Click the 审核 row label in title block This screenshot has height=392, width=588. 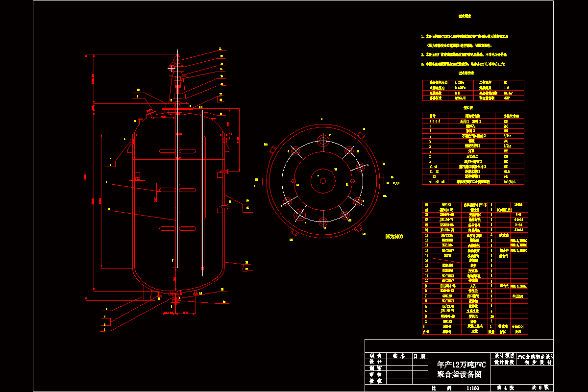point(376,374)
